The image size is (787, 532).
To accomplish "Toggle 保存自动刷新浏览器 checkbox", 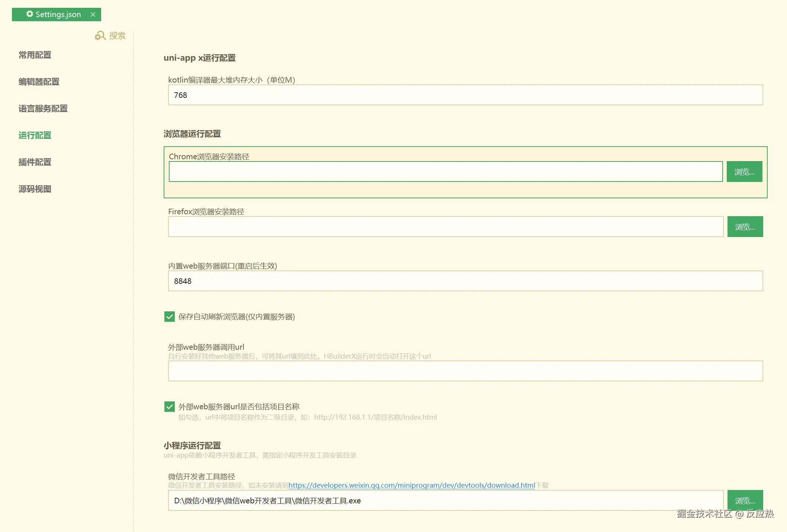I will point(170,317).
